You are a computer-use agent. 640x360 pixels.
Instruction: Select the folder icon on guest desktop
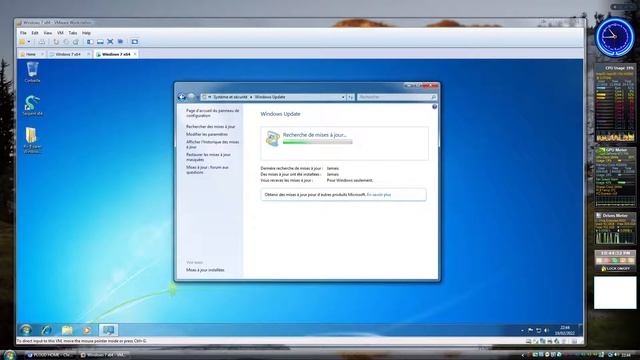pos(32,140)
